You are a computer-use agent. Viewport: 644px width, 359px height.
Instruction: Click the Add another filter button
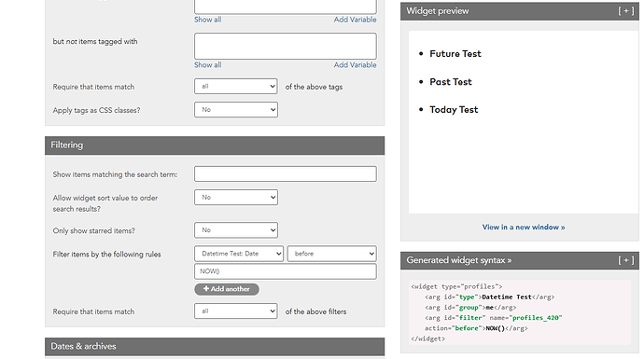tap(227, 289)
